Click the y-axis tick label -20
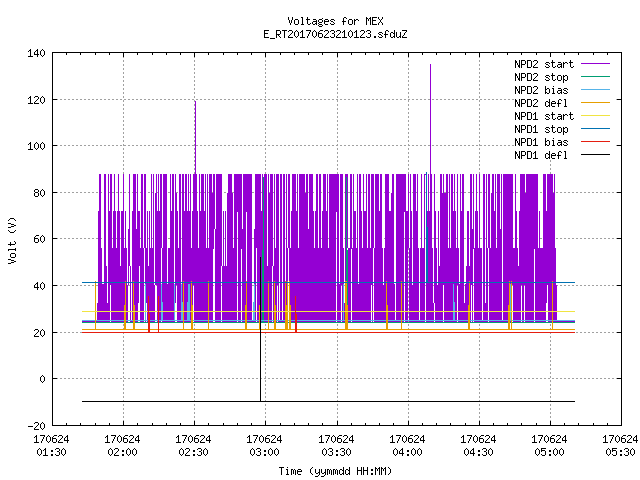The width and height of the screenshot is (640, 480). (36, 426)
